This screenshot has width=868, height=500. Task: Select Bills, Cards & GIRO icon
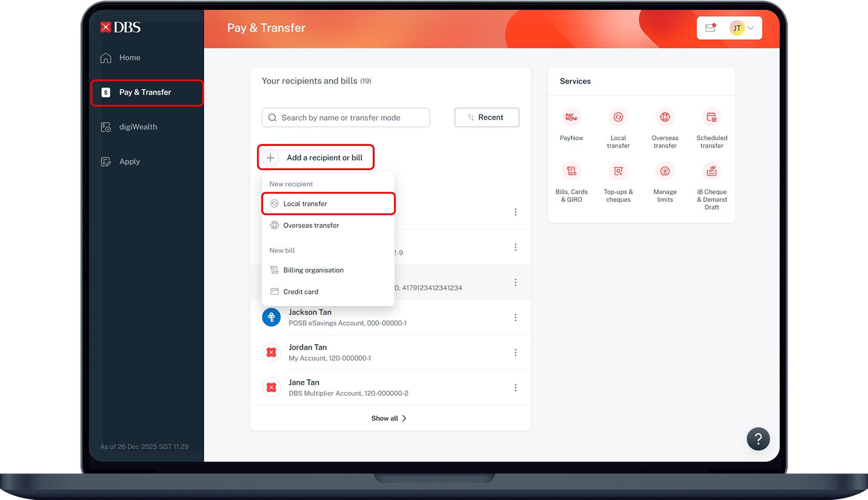tap(571, 171)
